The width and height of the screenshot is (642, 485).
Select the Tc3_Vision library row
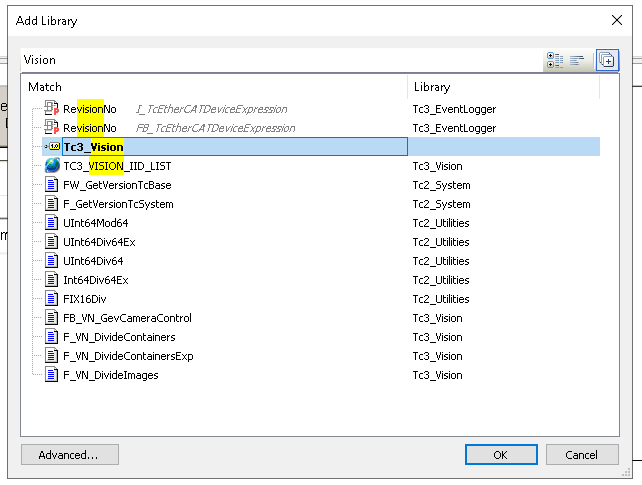(x=321, y=147)
